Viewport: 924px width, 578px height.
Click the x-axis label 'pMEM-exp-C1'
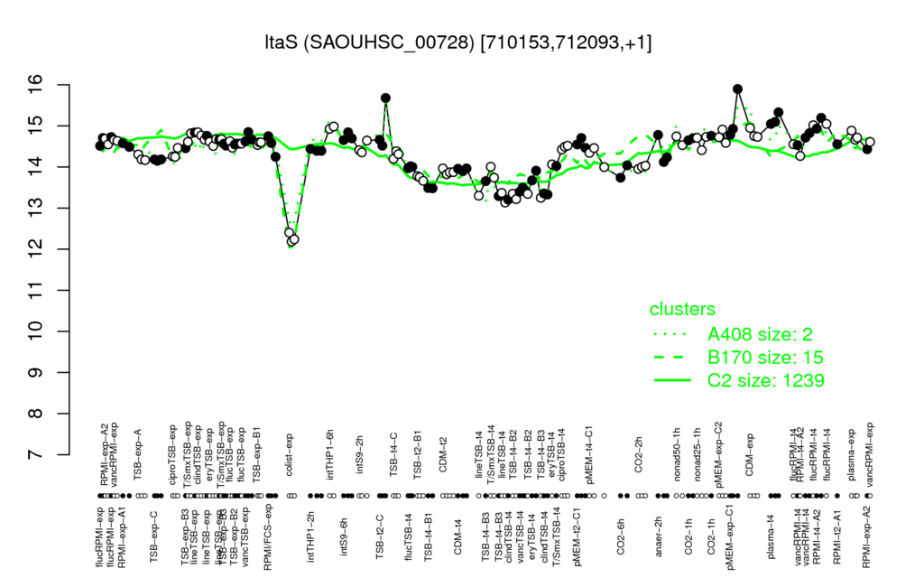pyautogui.click(x=730, y=538)
